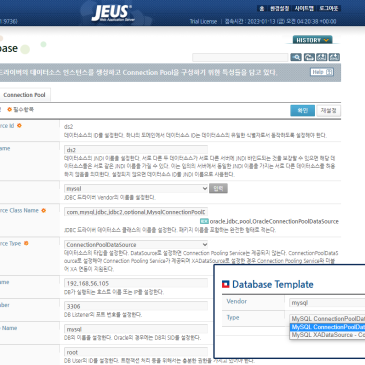Click the folder icon beside search
365x365 pixels.
(309, 57)
